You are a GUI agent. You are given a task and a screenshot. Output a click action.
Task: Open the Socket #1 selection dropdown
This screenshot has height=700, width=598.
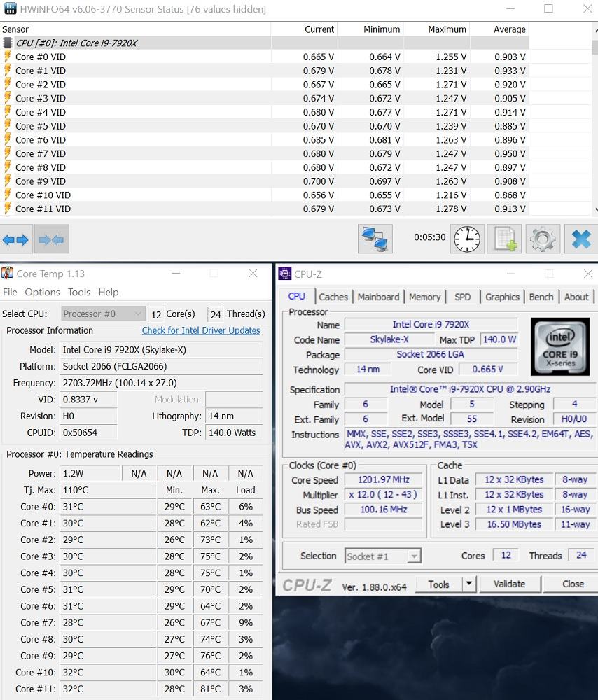click(x=383, y=556)
